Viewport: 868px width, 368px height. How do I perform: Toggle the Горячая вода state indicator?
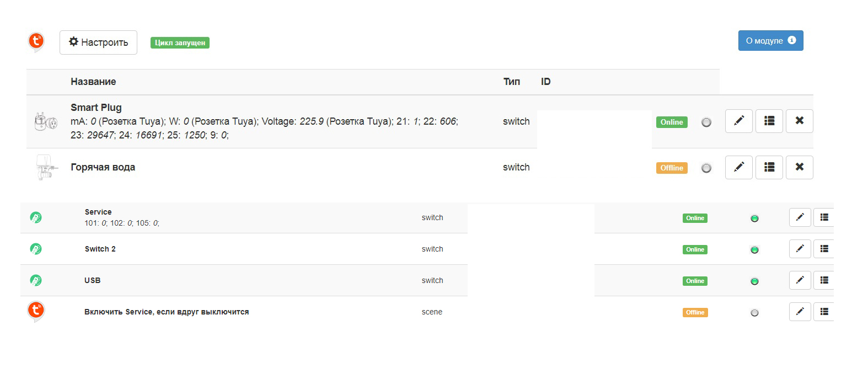(706, 168)
